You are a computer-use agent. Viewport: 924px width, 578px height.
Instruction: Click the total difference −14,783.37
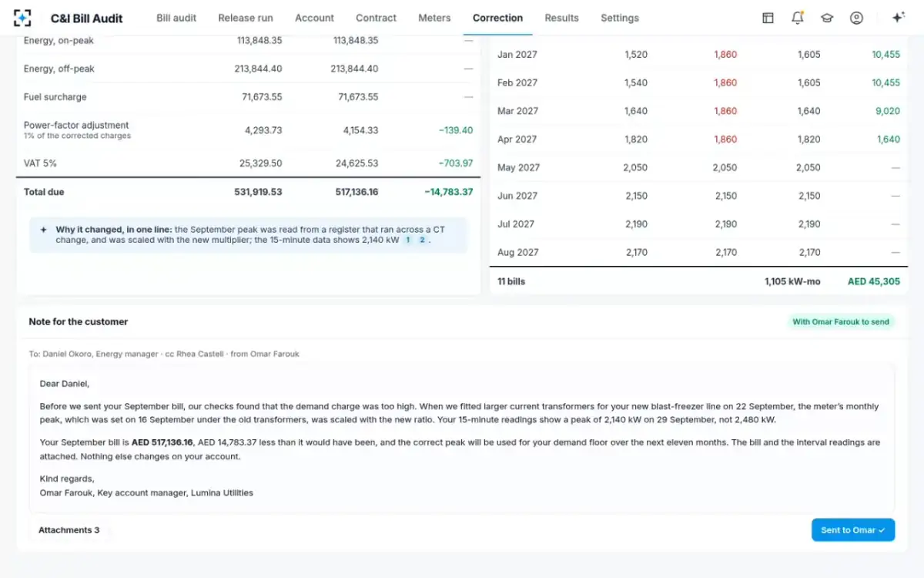[448, 192]
